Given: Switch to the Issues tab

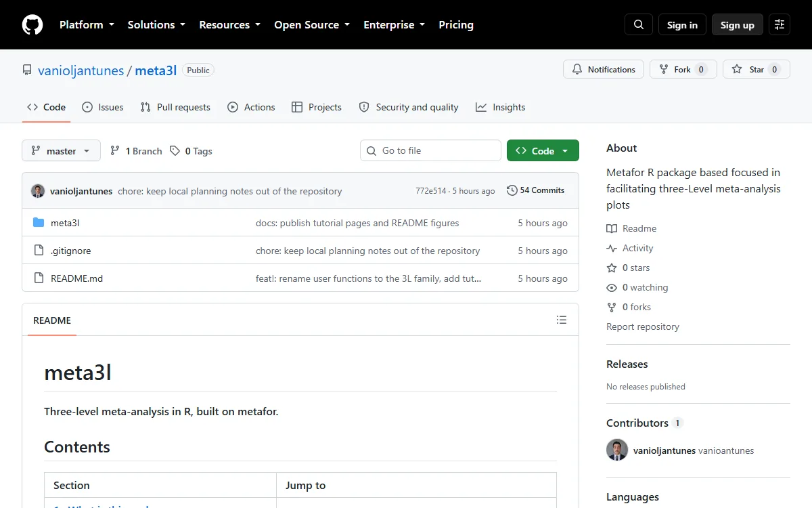Looking at the screenshot, I should click(103, 107).
